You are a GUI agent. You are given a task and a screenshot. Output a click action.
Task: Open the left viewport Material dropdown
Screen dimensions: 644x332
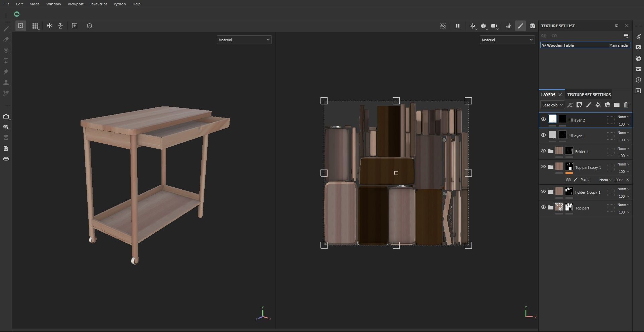(x=244, y=40)
